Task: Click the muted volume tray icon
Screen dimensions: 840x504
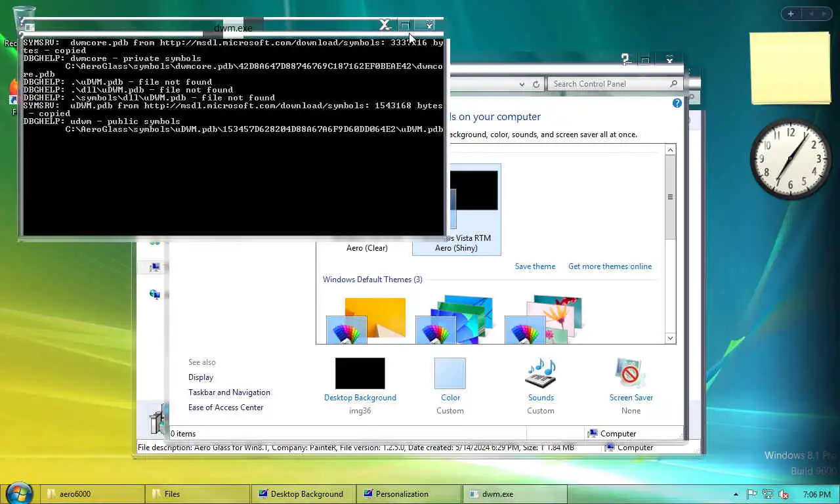Action: click(x=783, y=494)
